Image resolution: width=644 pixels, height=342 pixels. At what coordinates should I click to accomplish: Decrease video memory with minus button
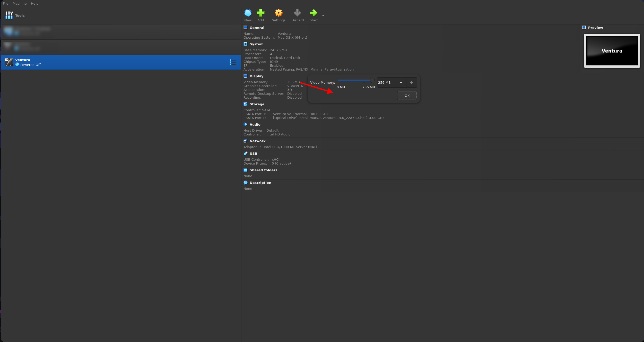click(401, 82)
